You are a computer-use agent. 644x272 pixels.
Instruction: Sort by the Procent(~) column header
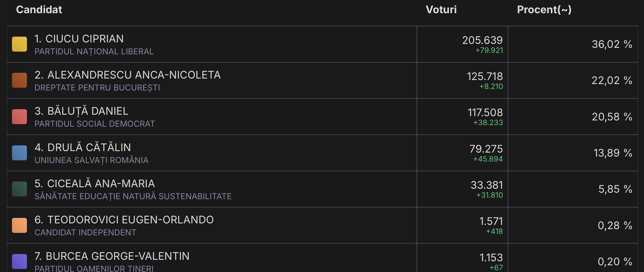[x=544, y=10]
